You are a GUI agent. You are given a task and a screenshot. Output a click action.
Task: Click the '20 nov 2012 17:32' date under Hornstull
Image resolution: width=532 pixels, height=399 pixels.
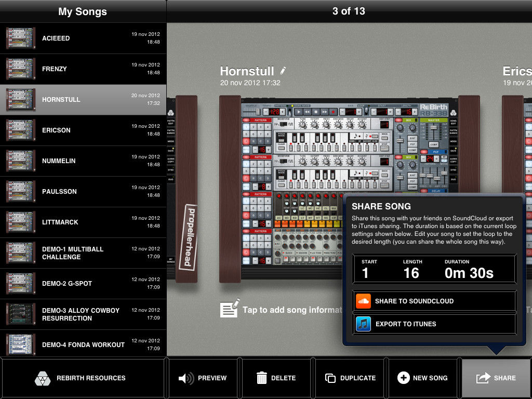pyautogui.click(x=250, y=83)
